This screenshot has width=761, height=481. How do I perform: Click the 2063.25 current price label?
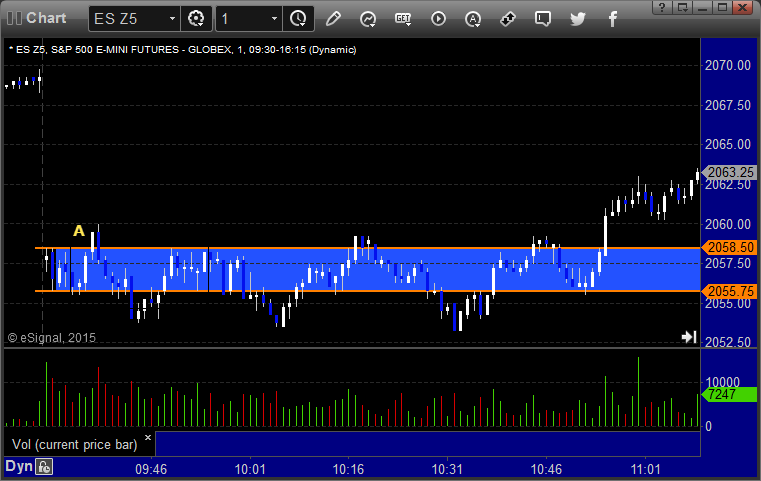tap(730, 172)
